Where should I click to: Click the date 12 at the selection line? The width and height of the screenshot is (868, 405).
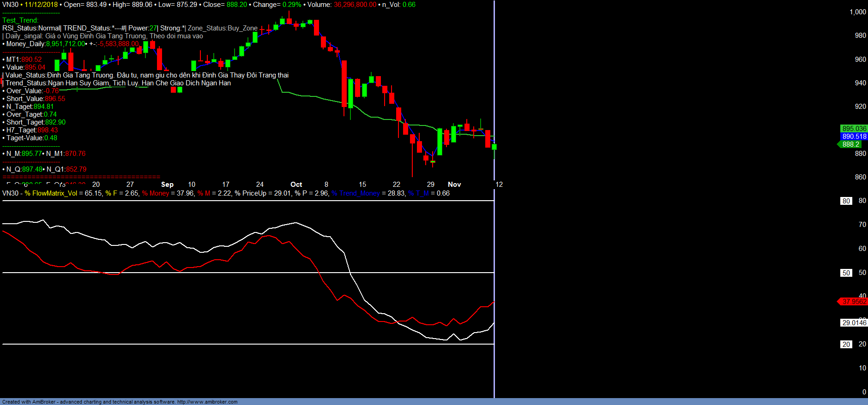tap(499, 185)
